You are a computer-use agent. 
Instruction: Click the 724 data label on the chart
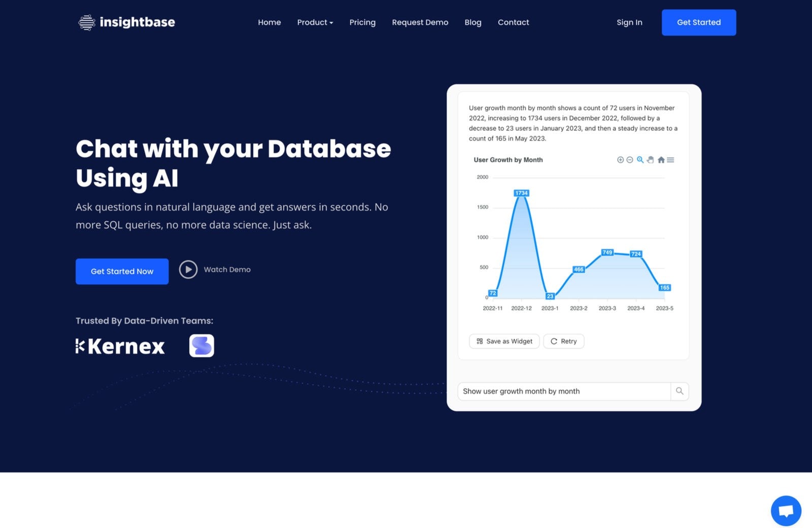636,254
